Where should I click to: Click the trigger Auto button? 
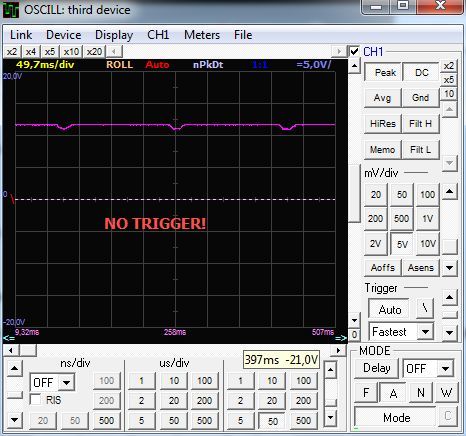389,310
